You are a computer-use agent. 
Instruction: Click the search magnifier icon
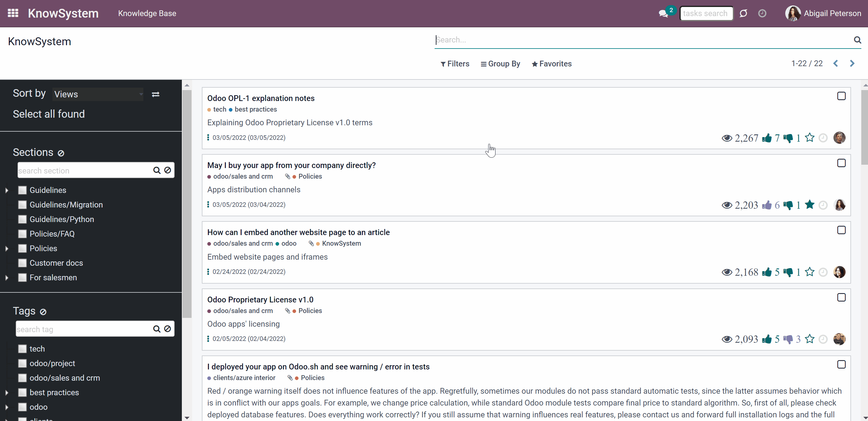coord(857,40)
